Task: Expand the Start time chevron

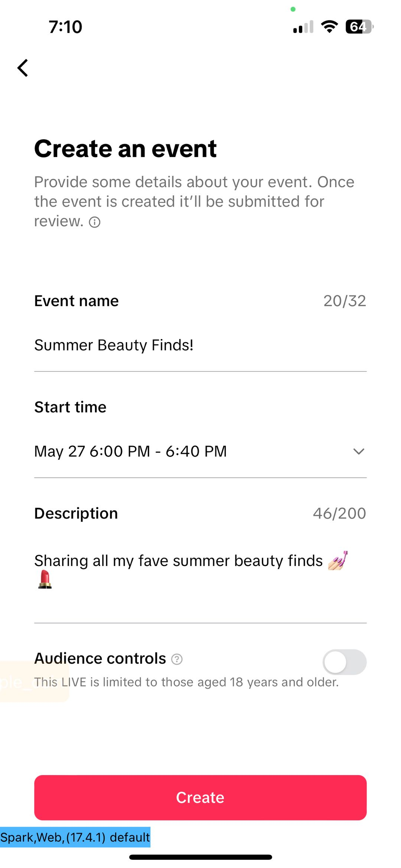Action: (x=359, y=451)
